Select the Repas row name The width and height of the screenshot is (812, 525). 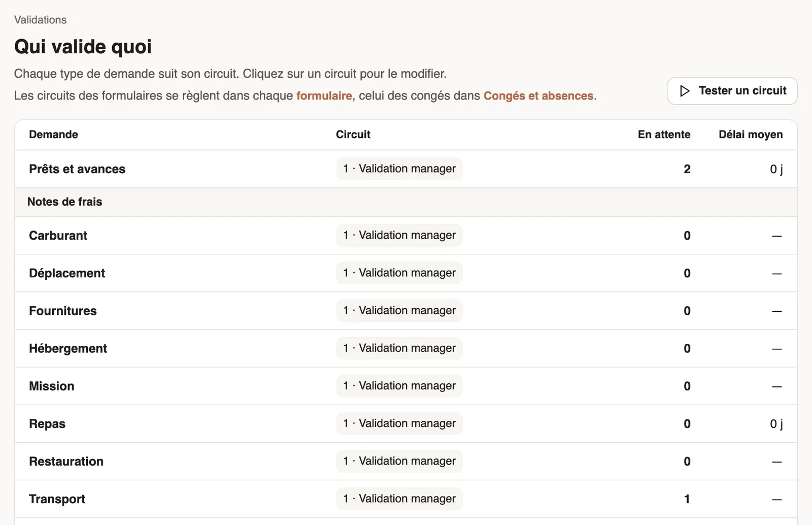coord(47,424)
